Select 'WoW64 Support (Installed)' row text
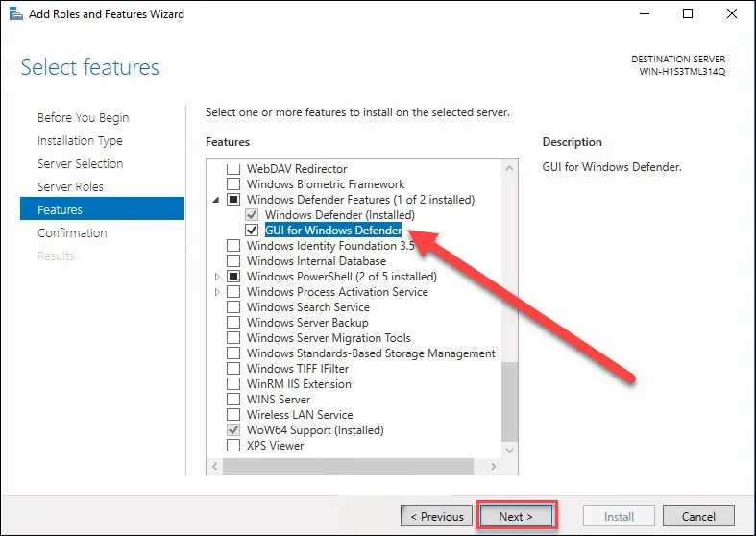The height and width of the screenshot is (536, 756). (315, 430)
